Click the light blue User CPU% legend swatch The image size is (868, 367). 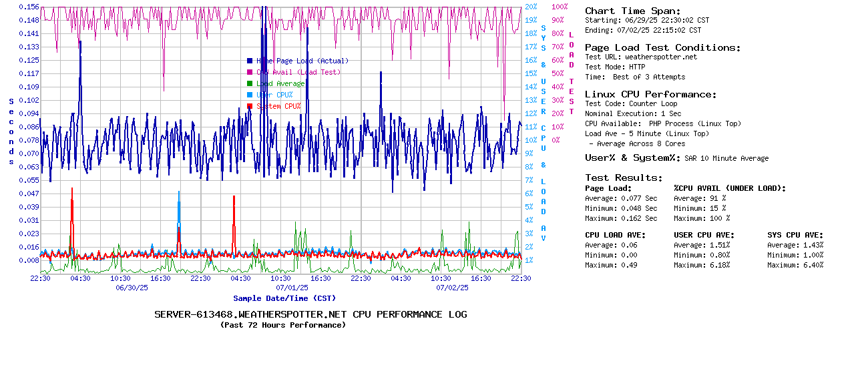pos(250,95)
